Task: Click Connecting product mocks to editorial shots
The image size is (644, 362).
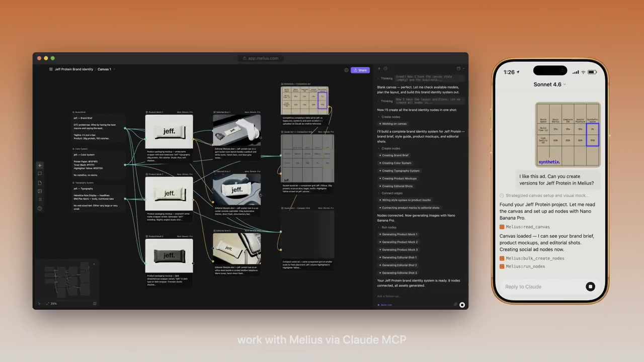Action: pyautogui.click(x=409, y=208)
